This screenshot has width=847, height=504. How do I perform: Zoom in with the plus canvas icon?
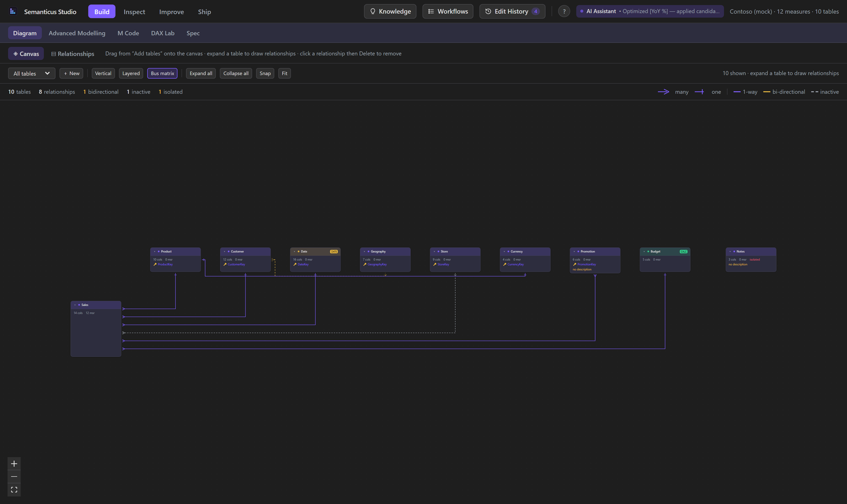[14, 464]
